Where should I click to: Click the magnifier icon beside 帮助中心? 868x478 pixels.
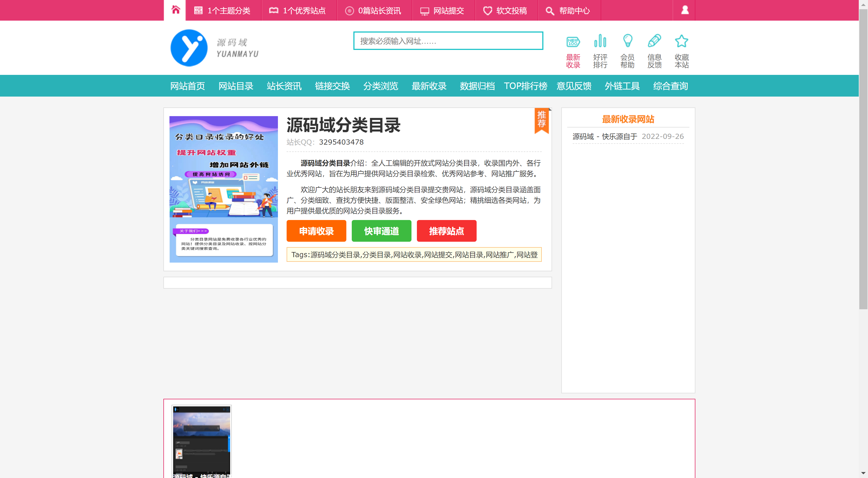pyautogui.click(x=550, y=10)
